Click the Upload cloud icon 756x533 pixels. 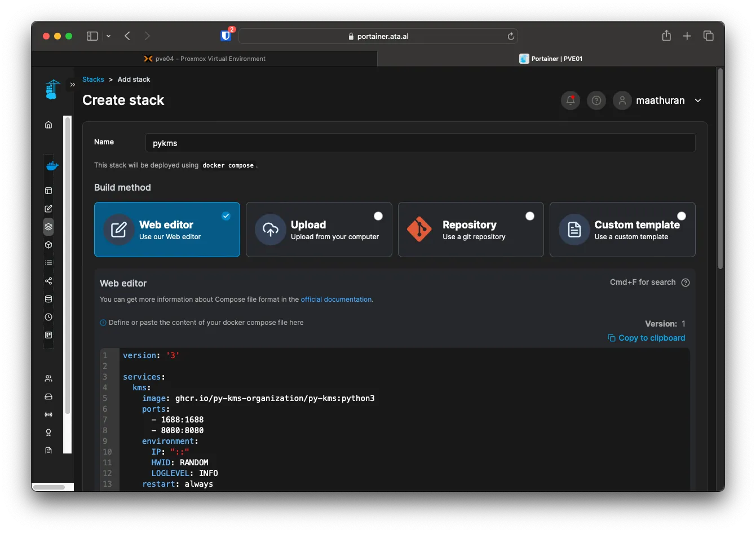271,230
